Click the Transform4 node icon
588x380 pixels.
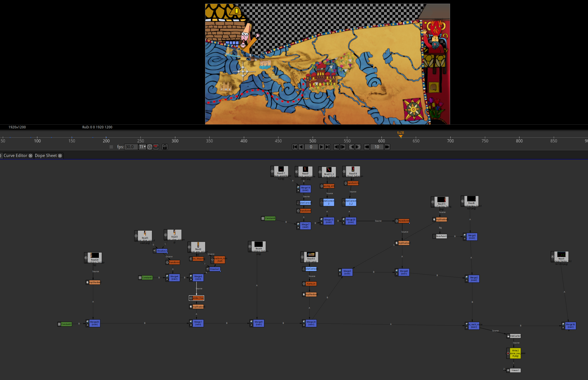298,211
